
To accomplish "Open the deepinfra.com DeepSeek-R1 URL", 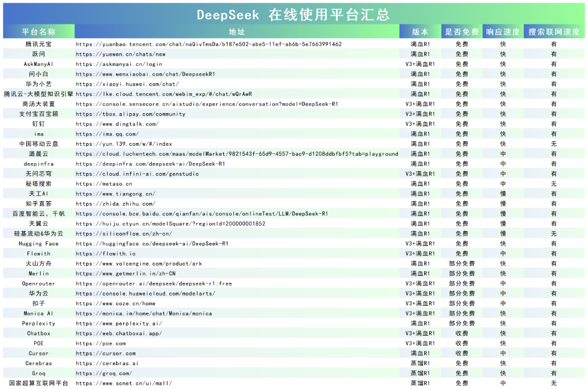I will [x=150, y=164].
